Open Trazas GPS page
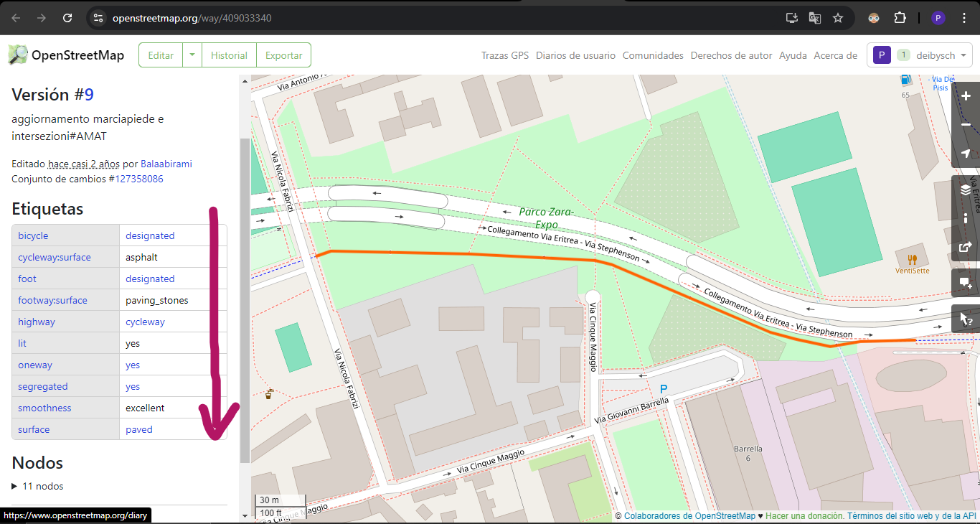The width and height of the screenshot is (980, 524). click(505, 55)
